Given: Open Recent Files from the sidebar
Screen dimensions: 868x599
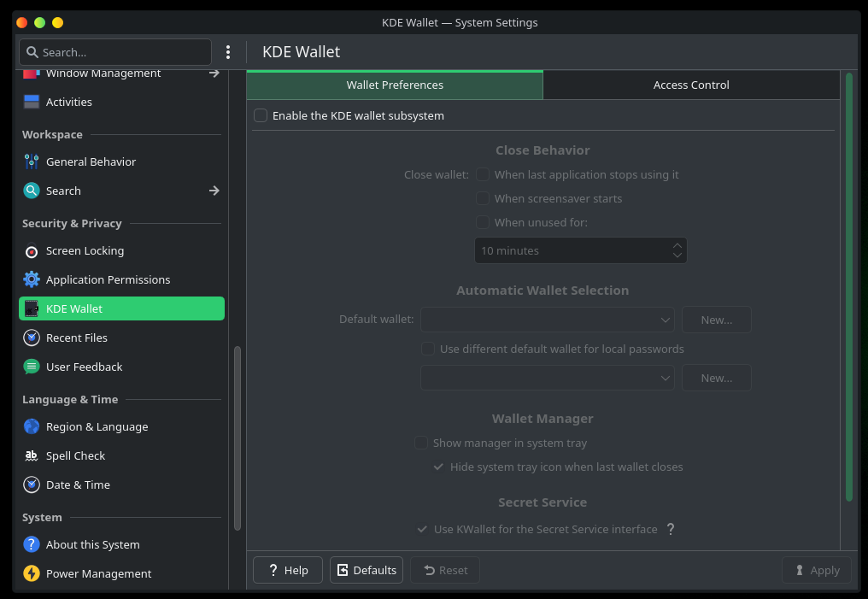Looking at the screenshot, I should click(x=77, y=338).
